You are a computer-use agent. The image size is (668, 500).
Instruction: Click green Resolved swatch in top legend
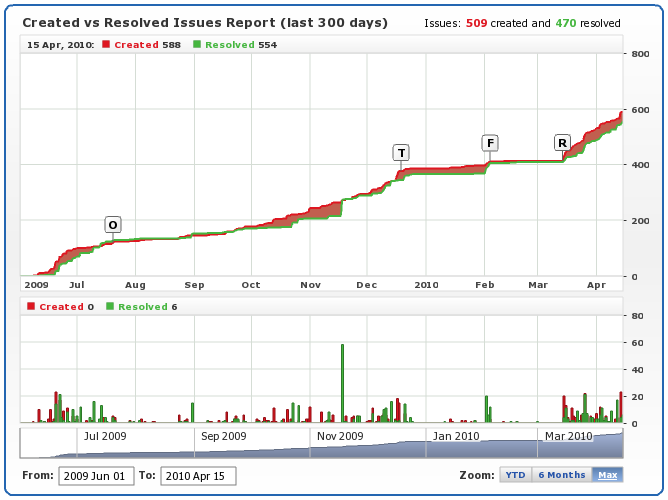(x=198, y=45)
